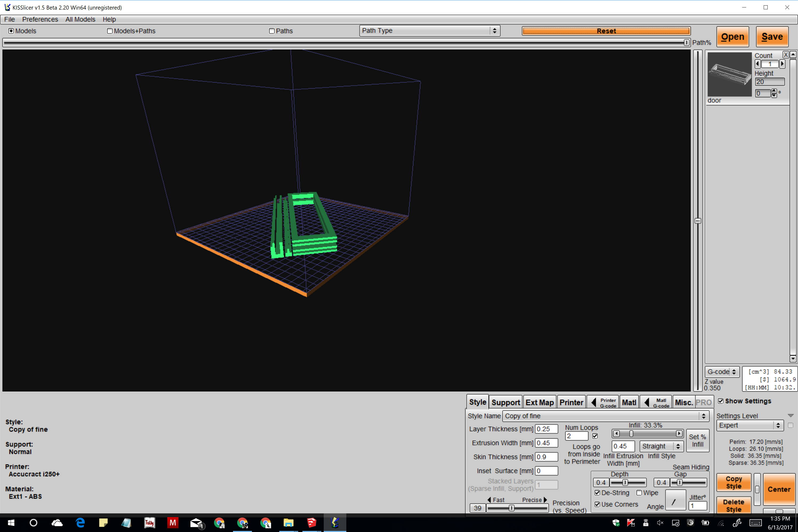
Task: Open Tally from the taskbar
Action: 149,523
